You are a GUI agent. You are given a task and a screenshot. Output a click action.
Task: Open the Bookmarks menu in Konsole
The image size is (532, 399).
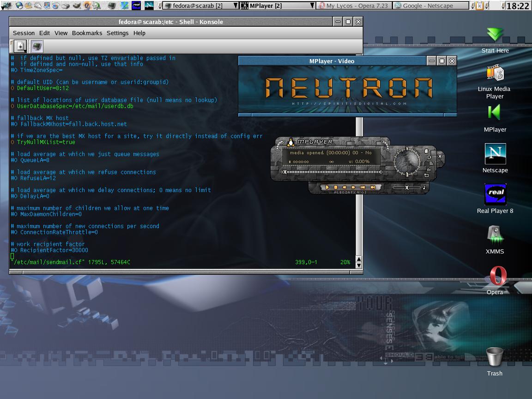87,33
